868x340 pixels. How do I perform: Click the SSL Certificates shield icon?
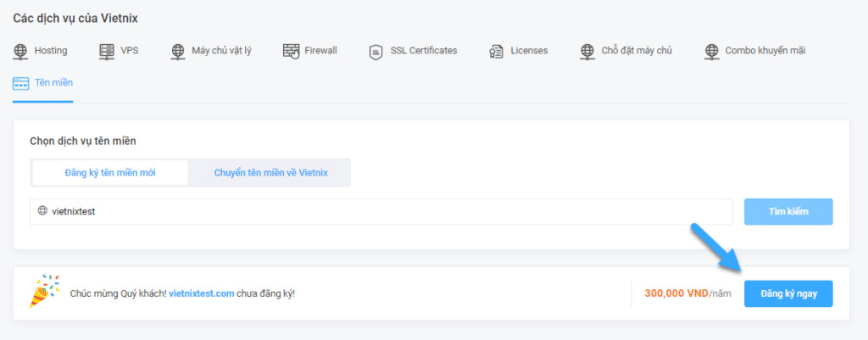pyautogui.click(x=376, y=52)
